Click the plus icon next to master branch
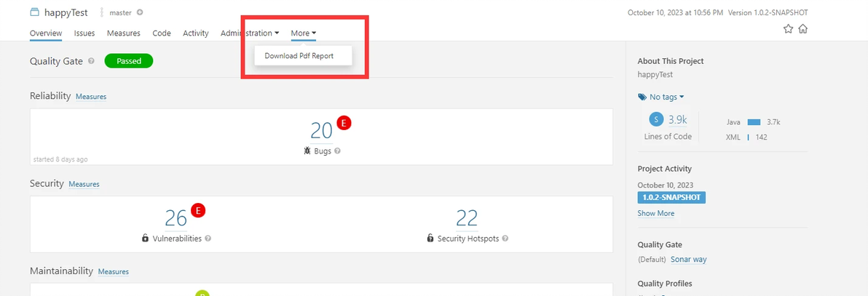This screenshot has height=296, width=868. [140, 12]
